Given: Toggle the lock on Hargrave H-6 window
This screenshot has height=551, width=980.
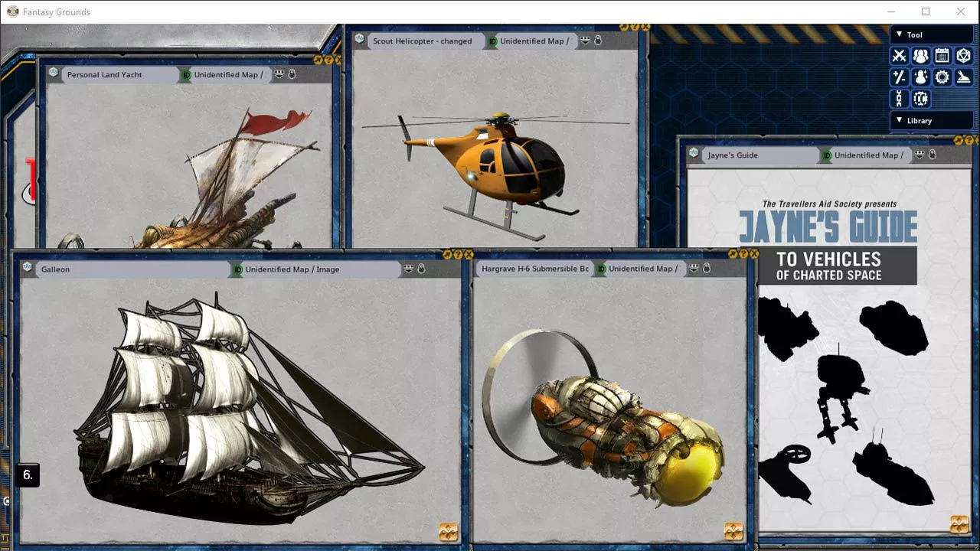Looking at the screenshot, I should tap(706, 268).
